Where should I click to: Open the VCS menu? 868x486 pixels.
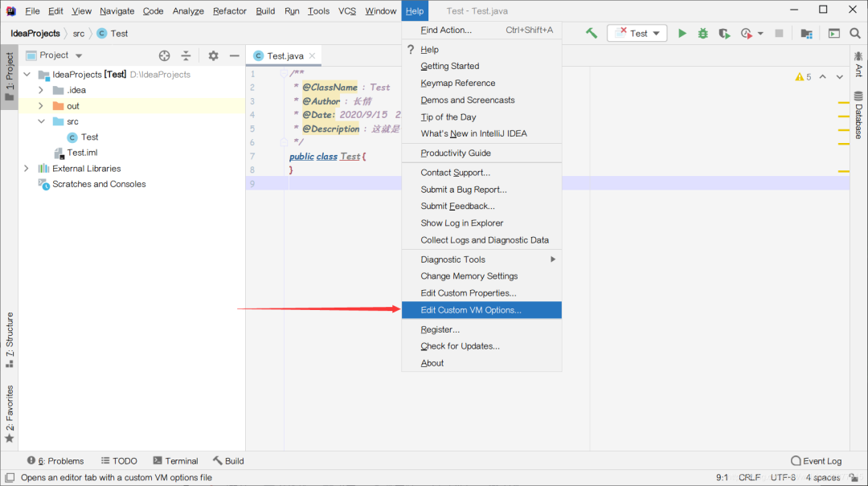point(347,11)
